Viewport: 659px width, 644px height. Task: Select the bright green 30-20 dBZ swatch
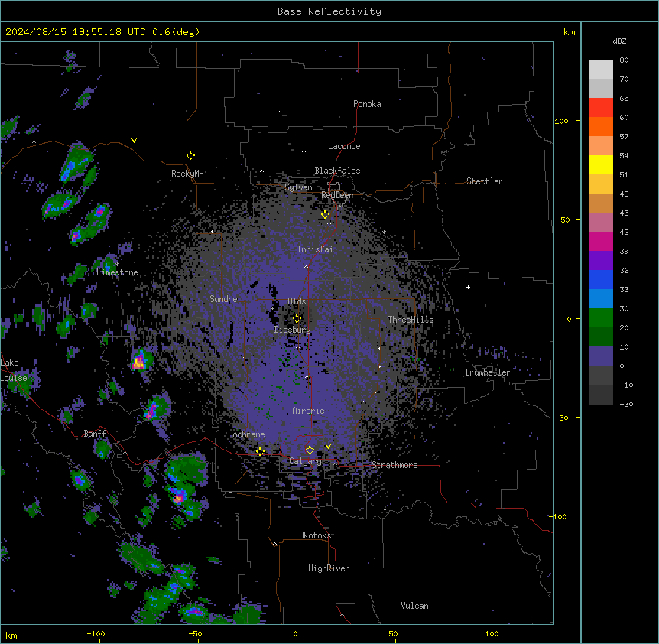point(601,318)
